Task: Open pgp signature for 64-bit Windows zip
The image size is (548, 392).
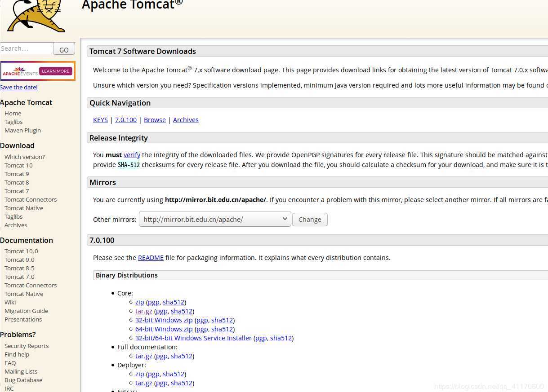Action: pyautogui.click(x=202, y=329)
